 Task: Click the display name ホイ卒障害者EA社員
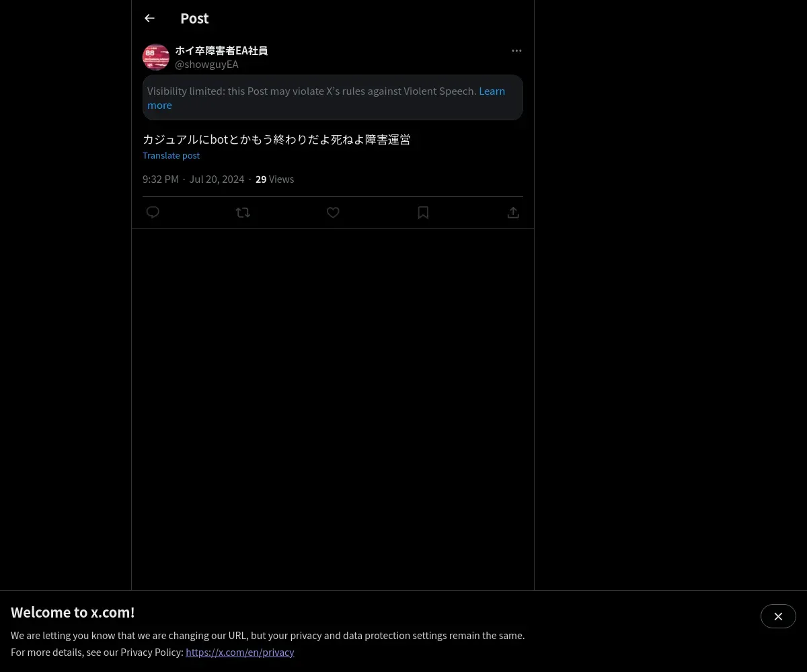coord(221,50)
